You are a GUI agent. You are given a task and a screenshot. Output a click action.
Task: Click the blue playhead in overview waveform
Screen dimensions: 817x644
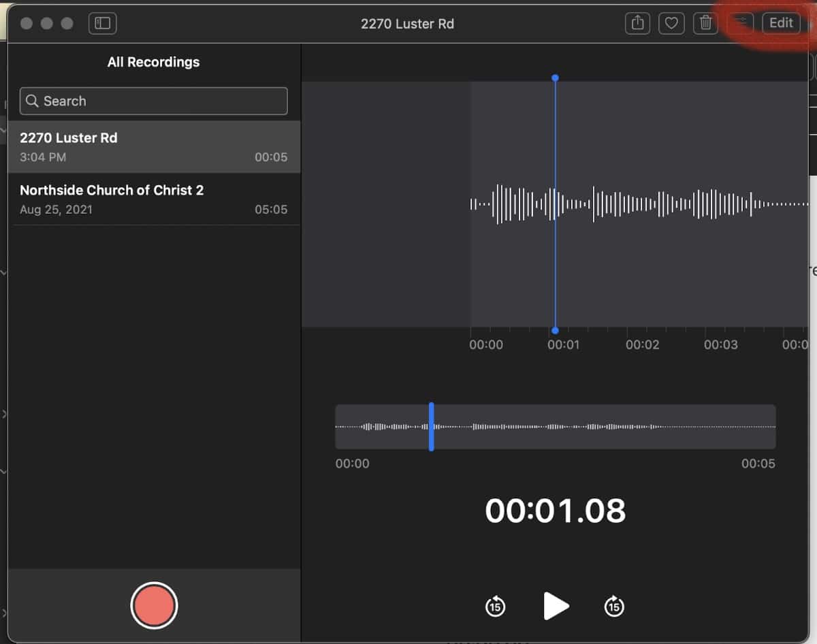[432, 427]
